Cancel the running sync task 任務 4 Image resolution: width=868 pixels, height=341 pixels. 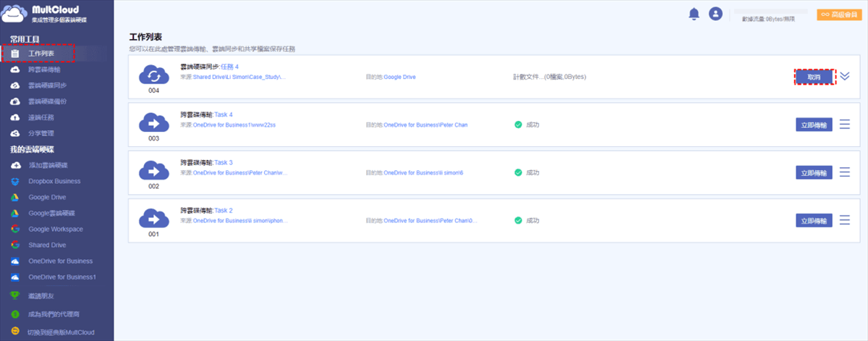tap(814, 77)
